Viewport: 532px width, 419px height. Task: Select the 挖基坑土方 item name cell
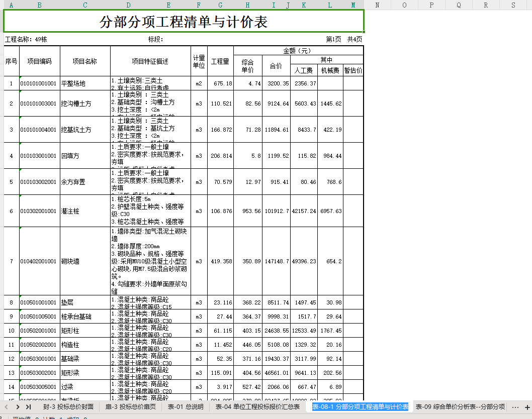(x=85, y=130)
